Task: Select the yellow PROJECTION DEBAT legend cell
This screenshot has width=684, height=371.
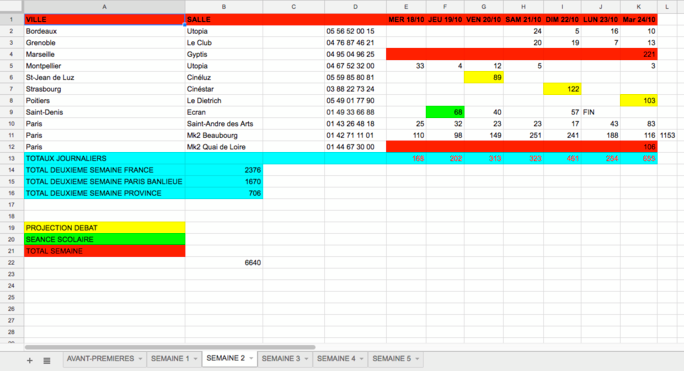Action: [x=105, y=228]
